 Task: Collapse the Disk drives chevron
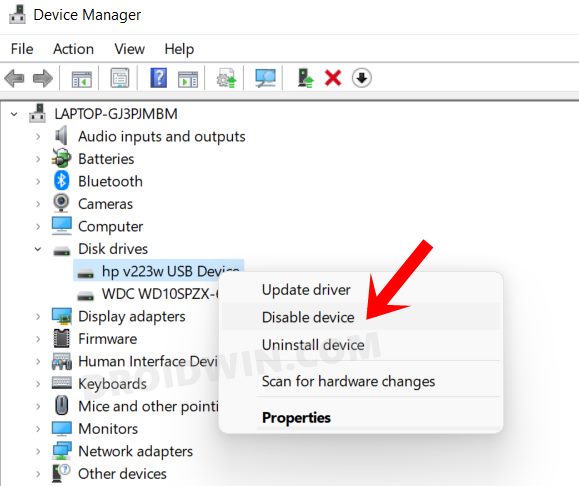(38, 249)
